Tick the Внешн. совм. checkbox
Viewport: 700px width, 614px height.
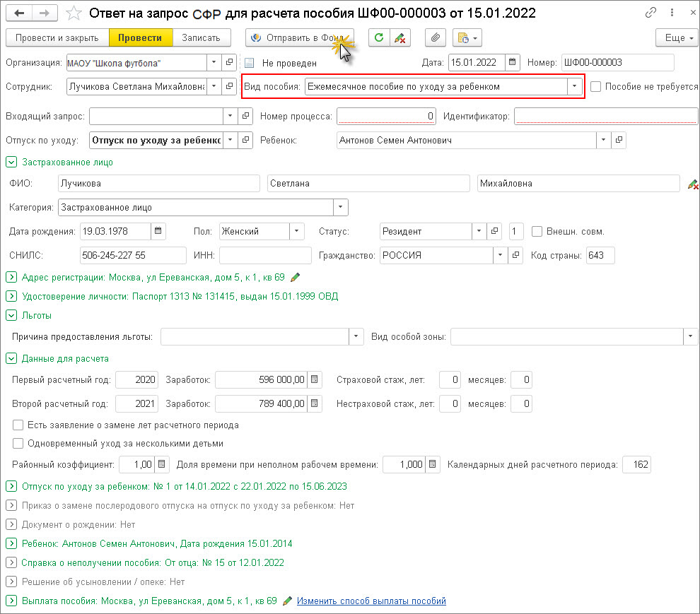click(537, 231)
